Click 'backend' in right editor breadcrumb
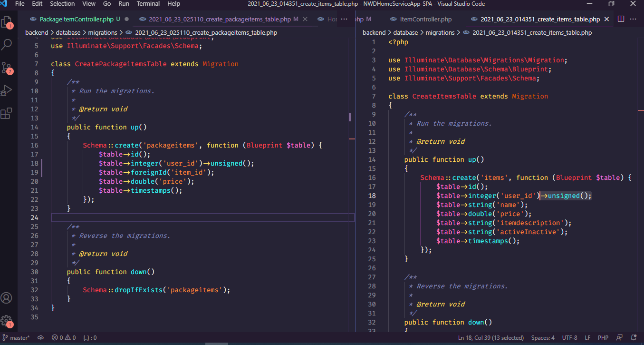Viewport: 644px width, 345px height. click(374, 33)
